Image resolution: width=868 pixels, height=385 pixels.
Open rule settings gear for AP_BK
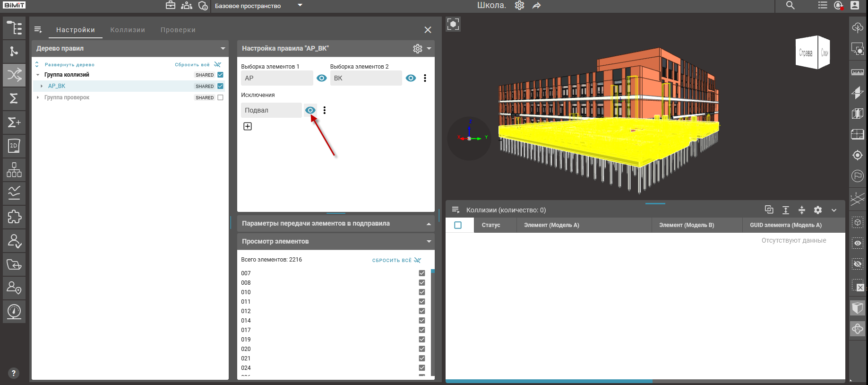point(417,48)
